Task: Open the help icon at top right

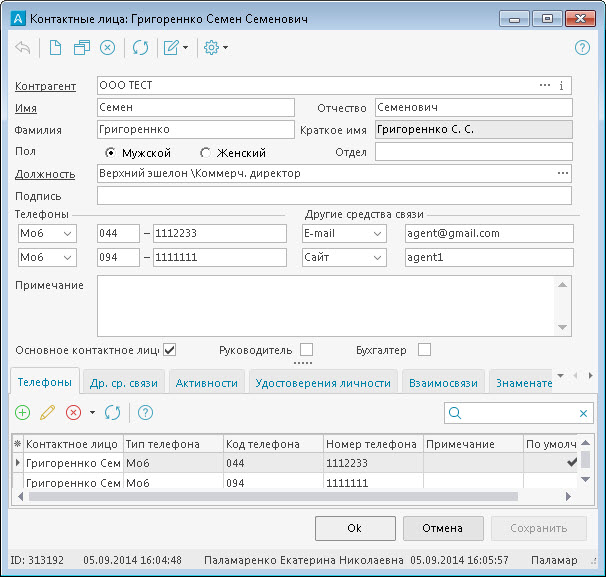Action: (x=582, y=47)
